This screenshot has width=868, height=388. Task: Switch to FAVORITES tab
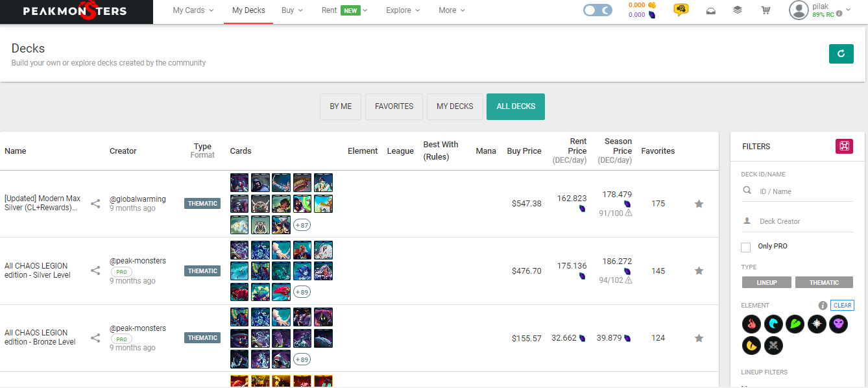[394, 106]
